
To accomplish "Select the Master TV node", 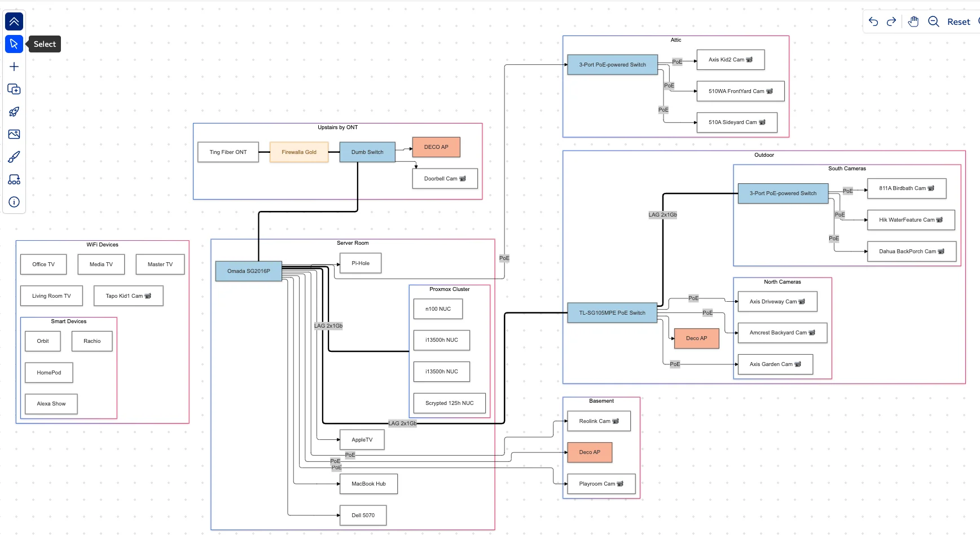I will pyautogui.click(x=160, y=265).
